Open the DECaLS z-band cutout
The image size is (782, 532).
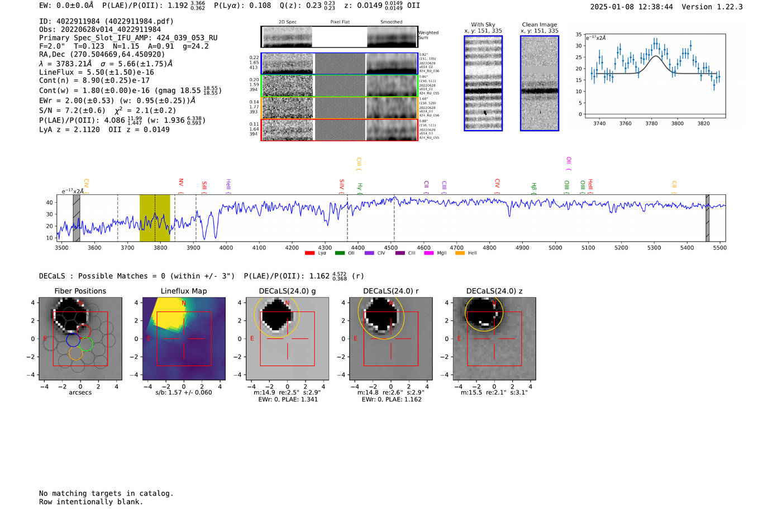pyautogui.click(x=494, y=338)
